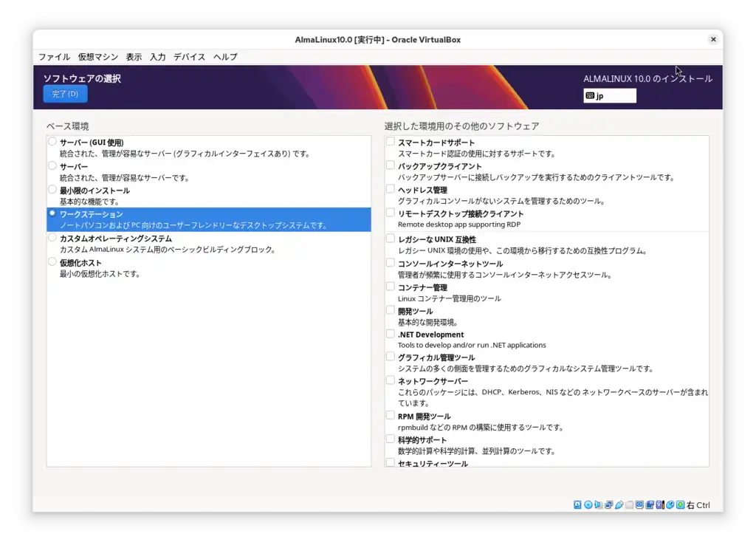The height and width of the screenshot is (548, 756).
Task: Click the mouse integration icon in status bar
Action: [669, 505]
